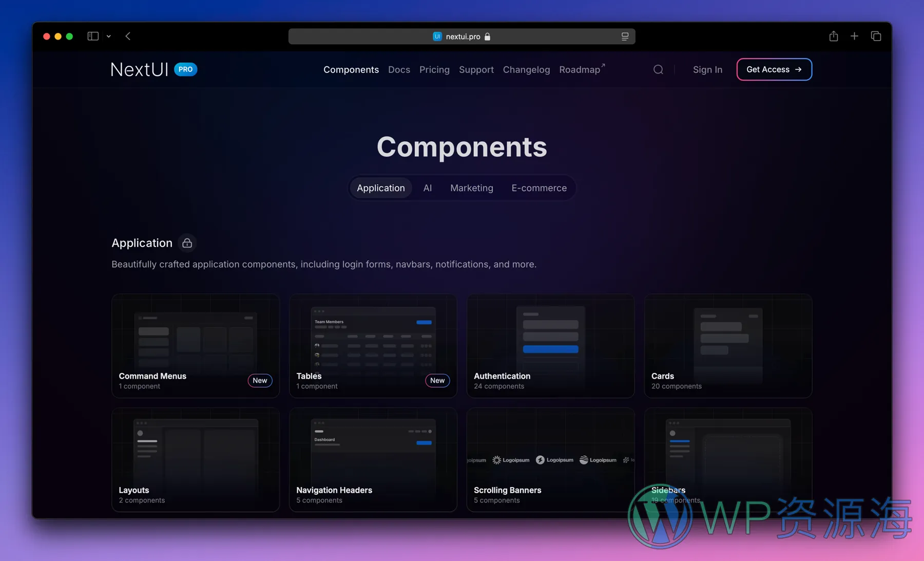Click the '20 components' text under Cards
924x561 pixels.
[x=677, y=386]
